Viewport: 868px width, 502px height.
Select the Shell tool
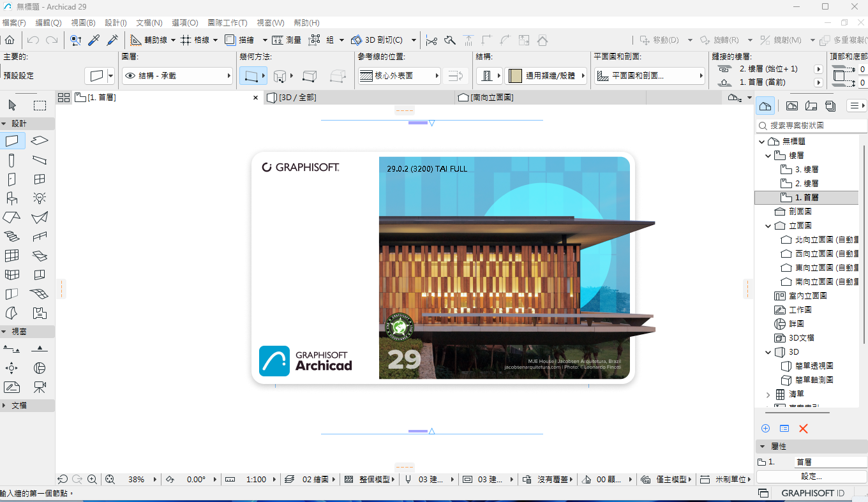tap(40, 218)
